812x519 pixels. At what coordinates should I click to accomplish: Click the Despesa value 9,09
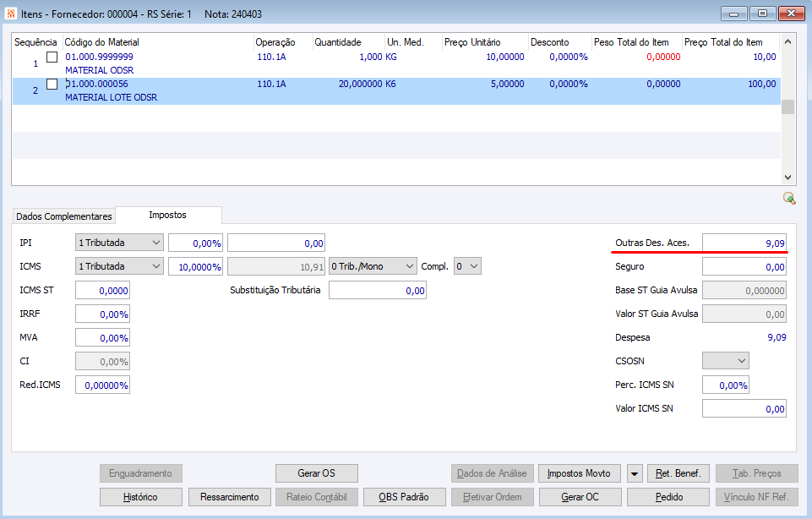coord(777,337)
